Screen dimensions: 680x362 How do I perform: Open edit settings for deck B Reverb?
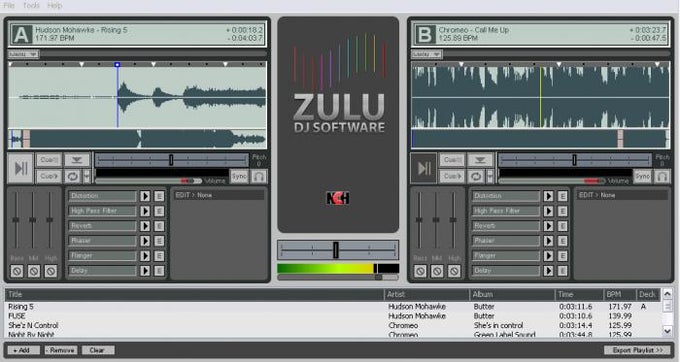tap(562, 226)
